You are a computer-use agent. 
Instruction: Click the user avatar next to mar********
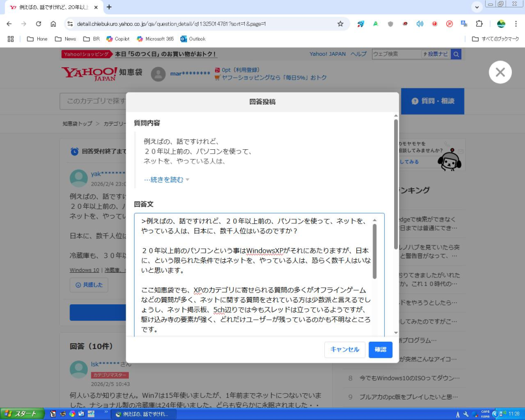tap(158, 74)
